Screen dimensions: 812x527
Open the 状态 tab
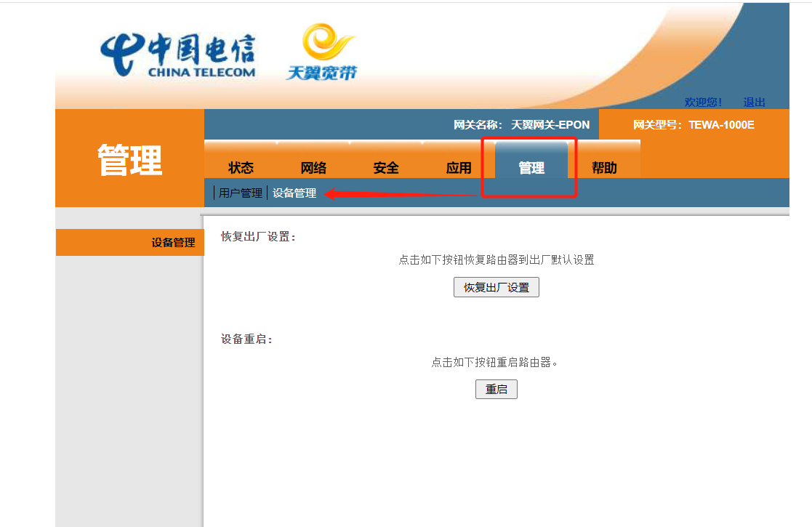[241, 168]
